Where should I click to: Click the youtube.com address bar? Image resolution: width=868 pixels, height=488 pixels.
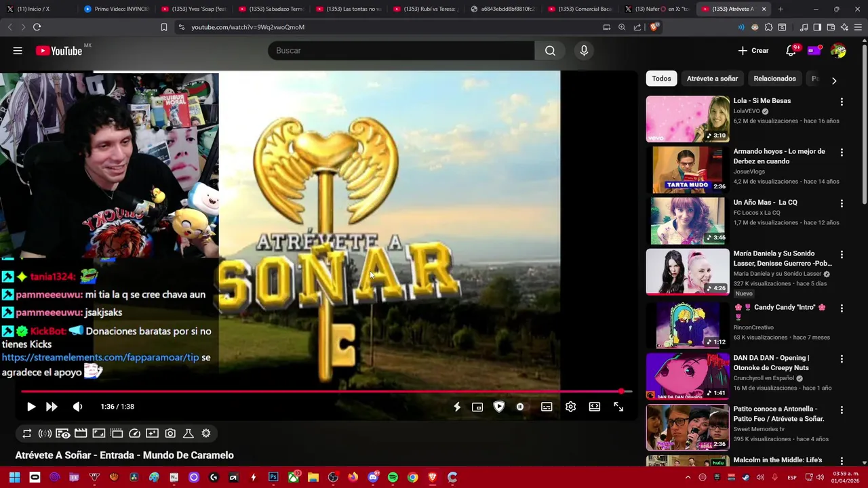tap(387, 27)
